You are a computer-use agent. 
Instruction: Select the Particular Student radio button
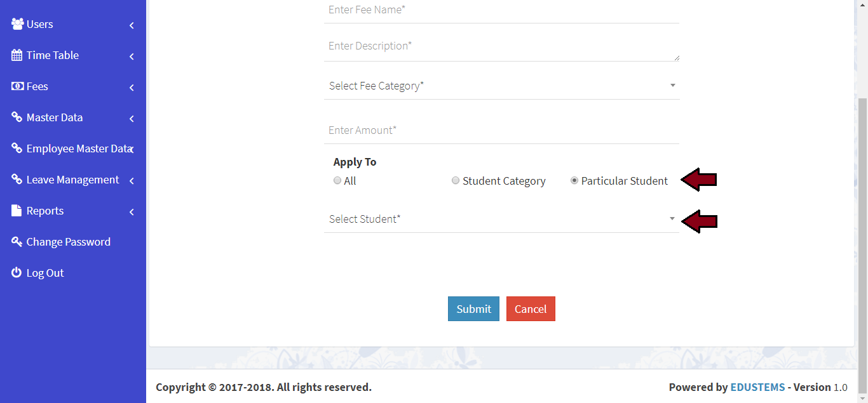click(x=574, y=180)
